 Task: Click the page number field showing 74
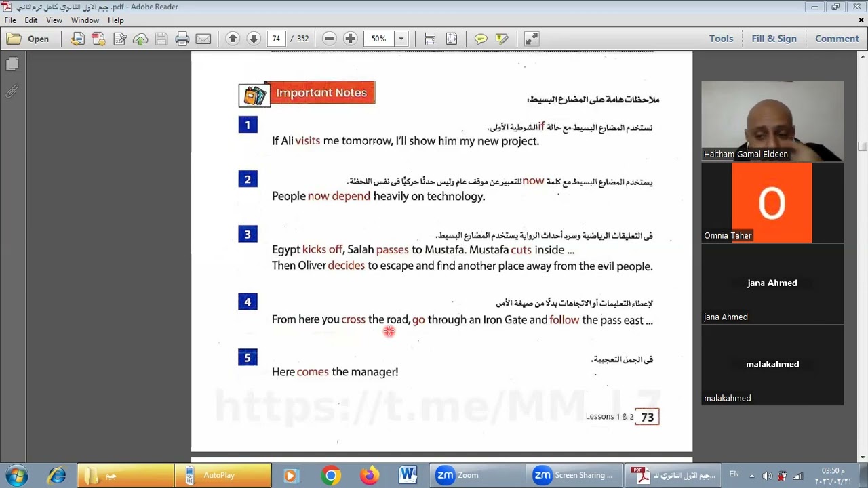(x=276, y=39)
